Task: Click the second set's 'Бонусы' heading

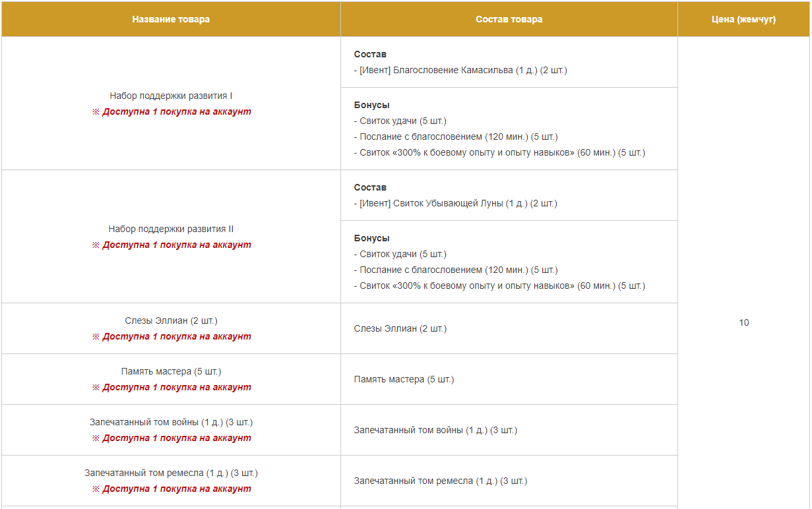Action: coord(371,238)
